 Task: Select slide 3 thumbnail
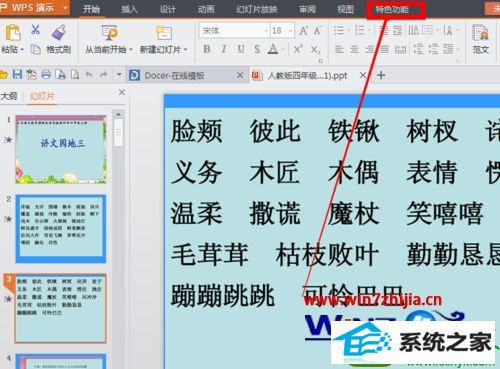pyautogui.click(x=61, y=308)
